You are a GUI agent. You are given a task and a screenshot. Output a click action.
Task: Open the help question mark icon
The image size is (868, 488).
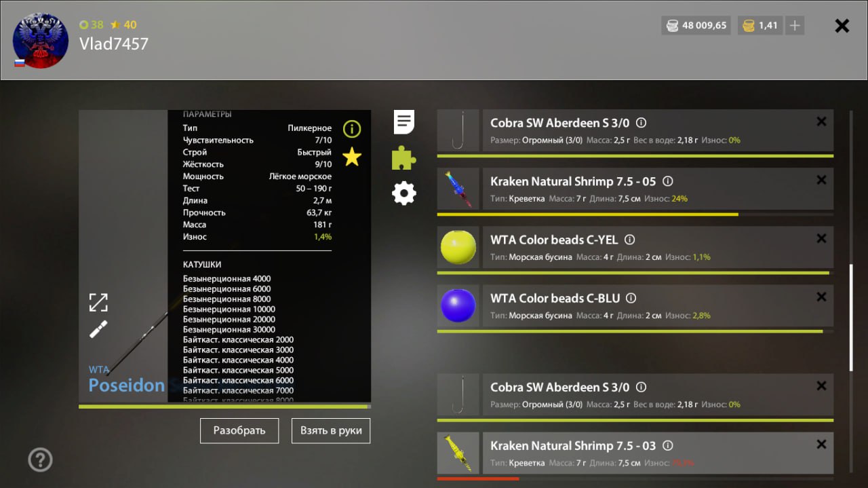click(40, 460)
